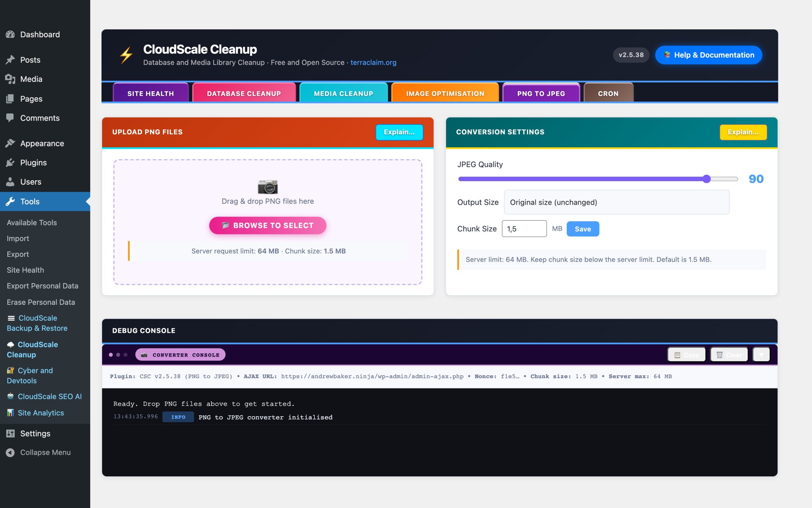Screen dimensions: 812x508
Task: Select the Image Optimisation tab
Action: pos(445,93)
